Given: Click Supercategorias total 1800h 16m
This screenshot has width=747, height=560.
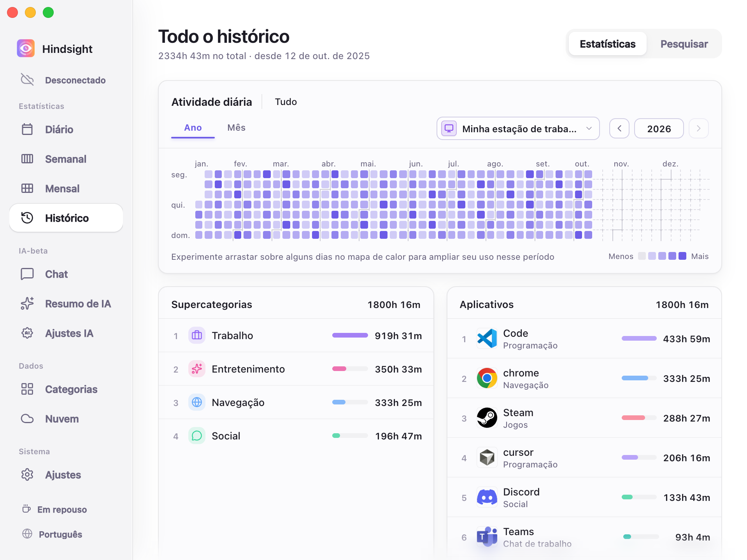Looking at the screenshot, I should 394,304.
